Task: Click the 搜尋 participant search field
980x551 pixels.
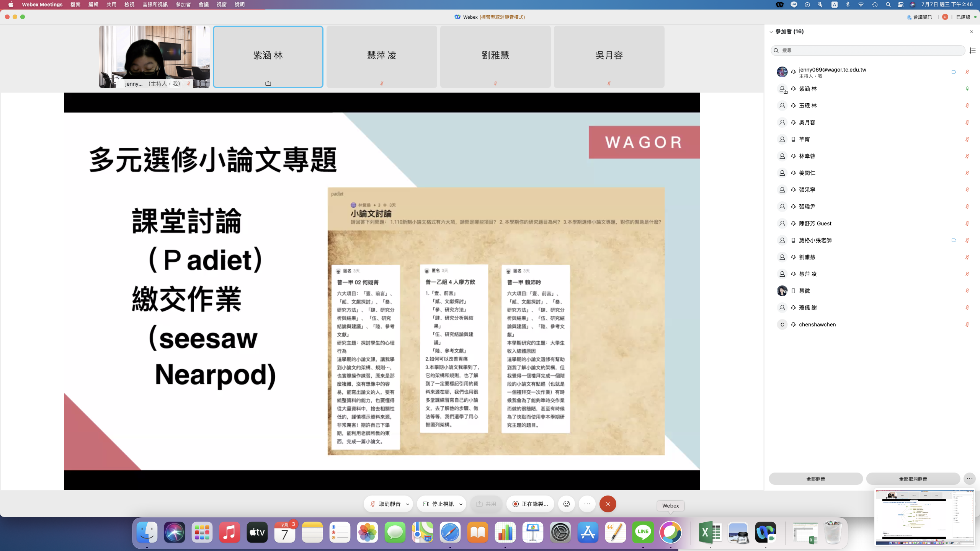Action: coord(867,51)
